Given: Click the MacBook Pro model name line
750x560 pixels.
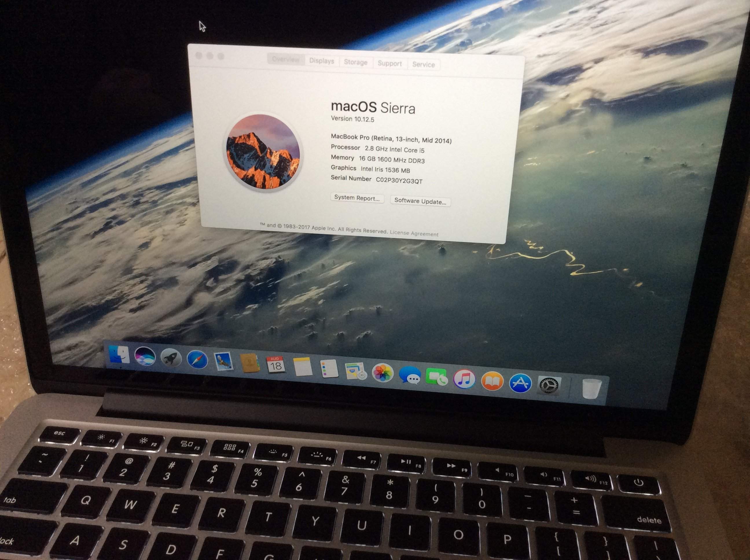Looking at the screenshot, I should point(391,139).
